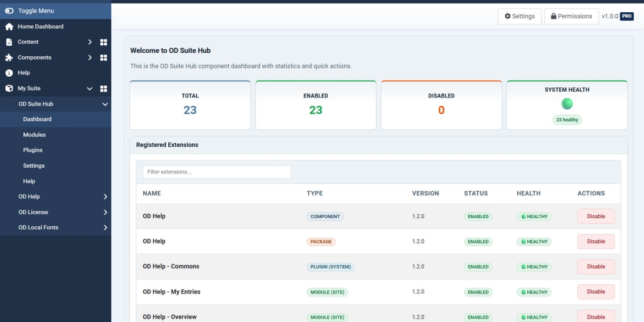
Task: Click the Content file icon
Action: click(9, 42)
